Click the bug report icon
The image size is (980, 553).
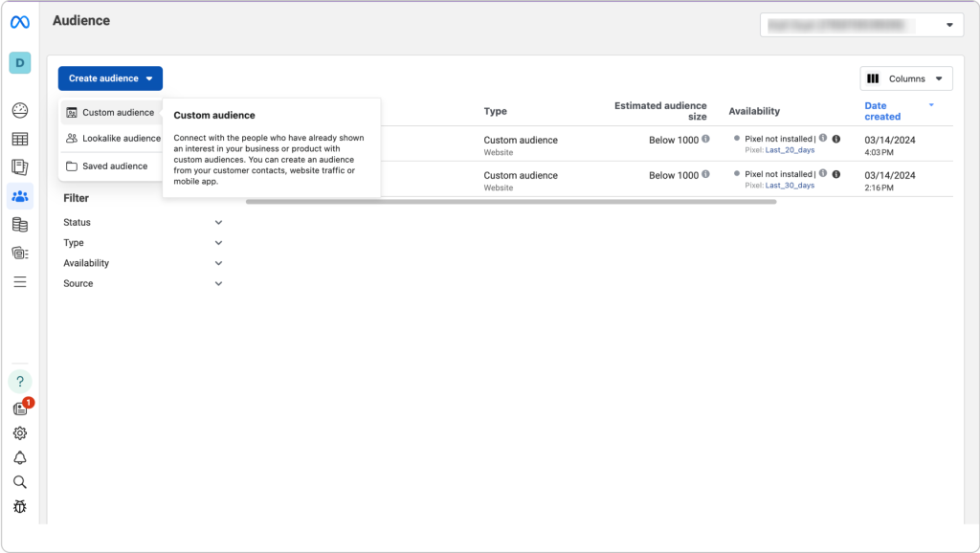coord(20,506)
